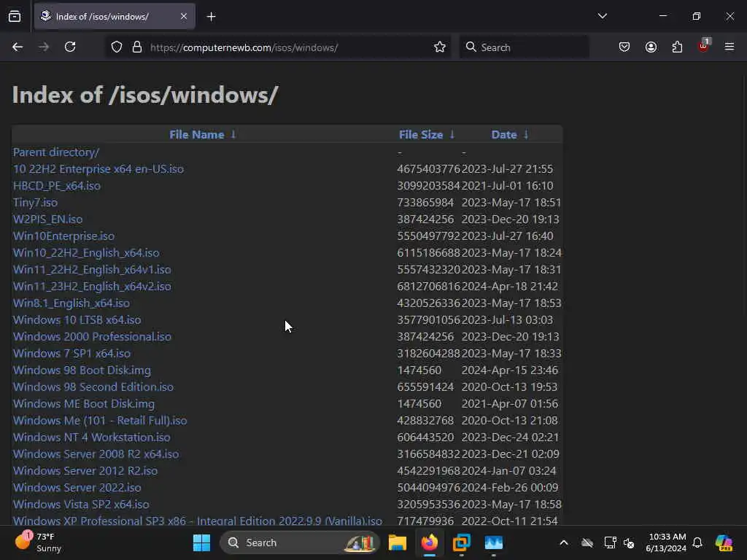Click the arrow next to File Name

[233, 134]
